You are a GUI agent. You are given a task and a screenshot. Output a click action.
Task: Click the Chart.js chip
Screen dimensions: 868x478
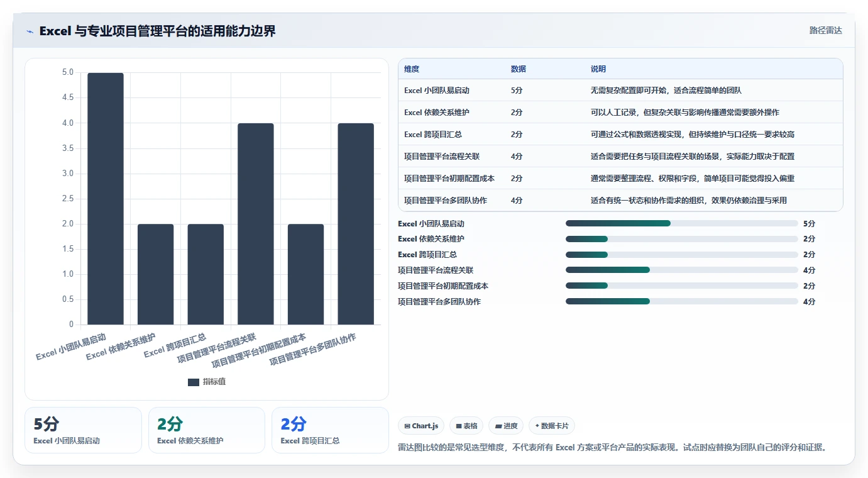pyautogui.click(x=421, y=426)
